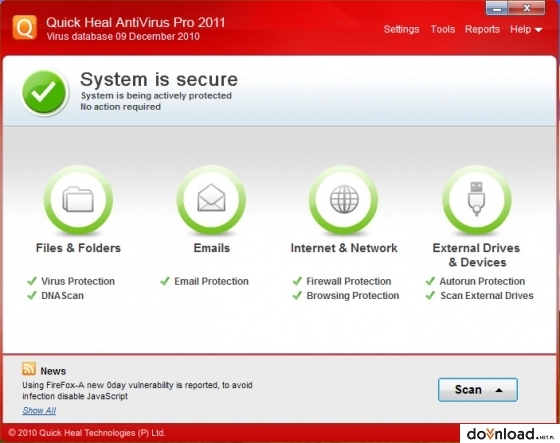560x443 pixels.
Task: Select DNAScan status item
Action: (55, 295)
